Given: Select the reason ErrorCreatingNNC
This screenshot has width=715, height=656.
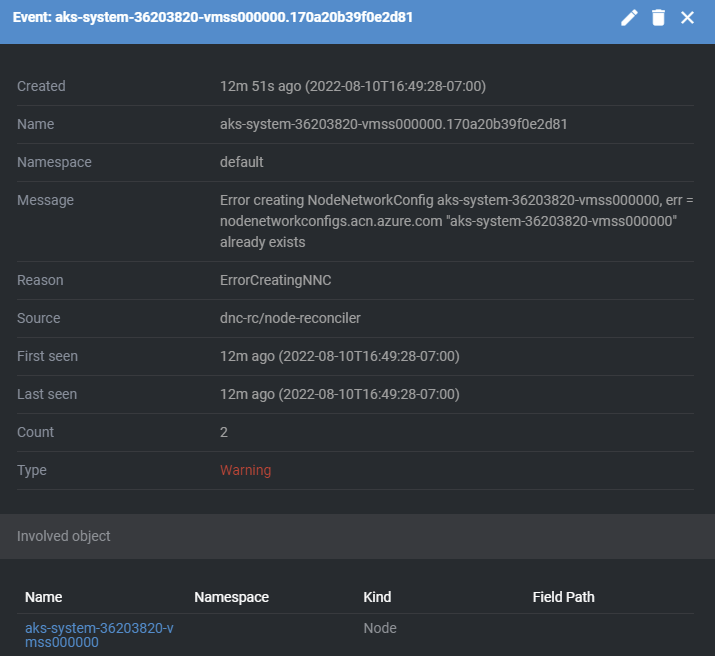Looking at the screenshot, I should pos(275,280).
